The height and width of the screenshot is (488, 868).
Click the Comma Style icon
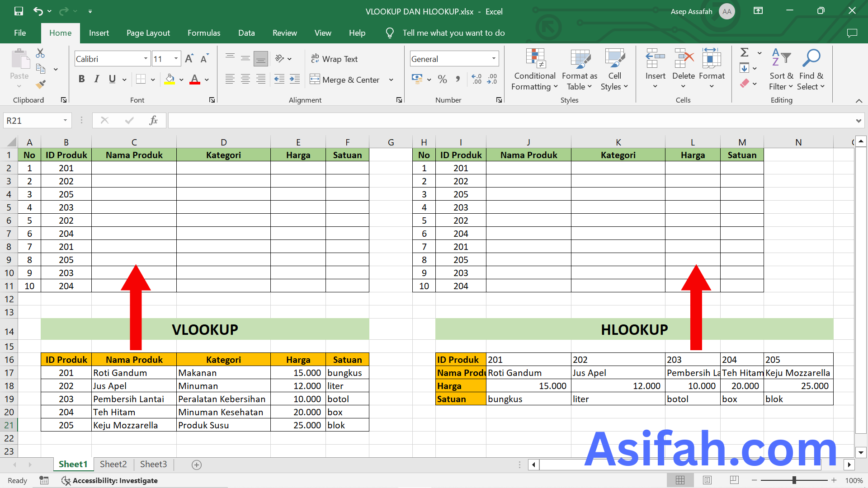(x=458, y=80)
